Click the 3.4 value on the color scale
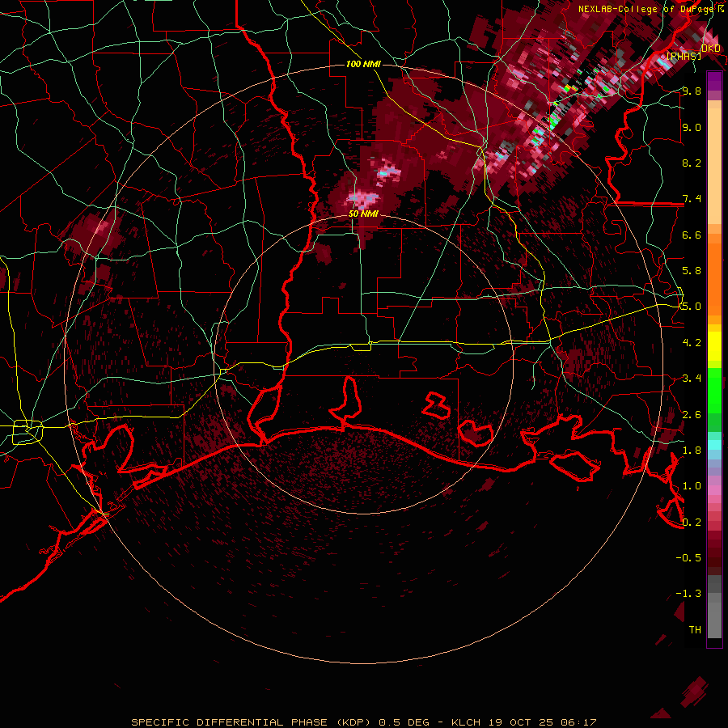The image size is (728, 728). coord(692,379)
